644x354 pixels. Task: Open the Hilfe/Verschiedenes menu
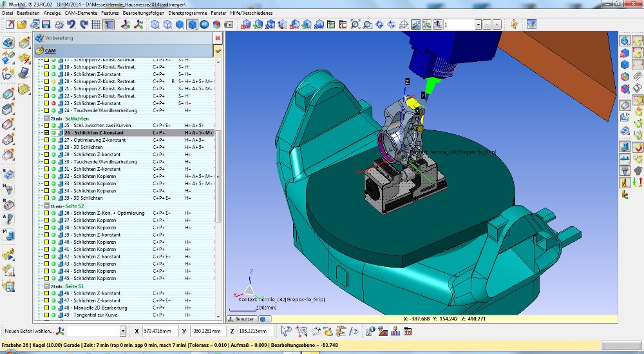(251, 13)
